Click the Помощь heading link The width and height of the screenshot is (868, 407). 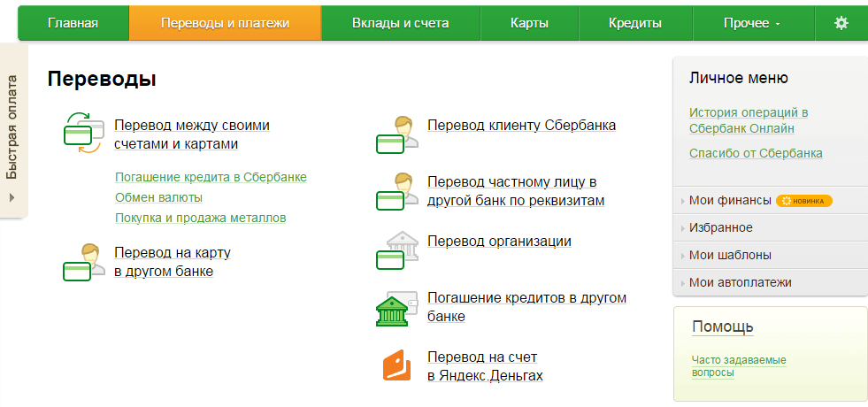point(722,326)
